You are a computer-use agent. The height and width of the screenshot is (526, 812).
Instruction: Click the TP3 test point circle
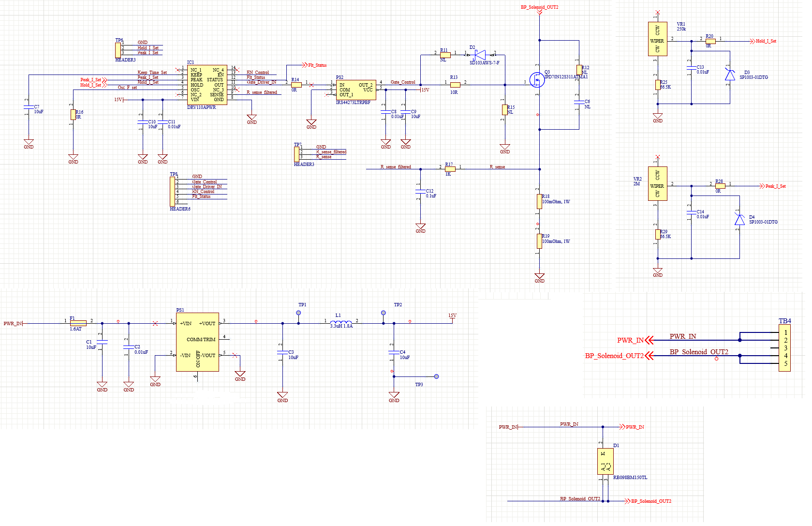[436, 376]
